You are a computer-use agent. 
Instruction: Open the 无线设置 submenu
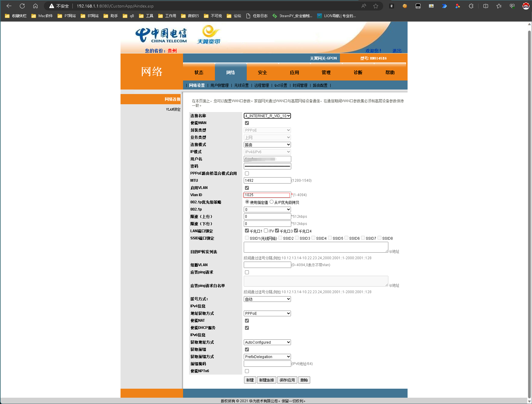click(241, 86)
